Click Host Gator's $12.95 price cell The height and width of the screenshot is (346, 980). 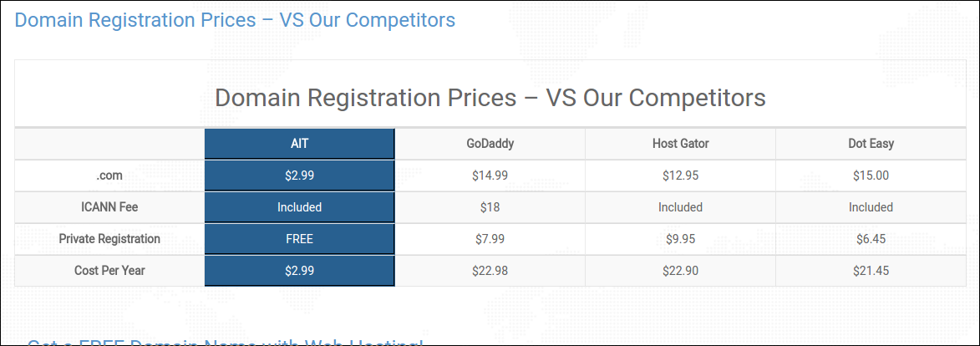[681, 176]
